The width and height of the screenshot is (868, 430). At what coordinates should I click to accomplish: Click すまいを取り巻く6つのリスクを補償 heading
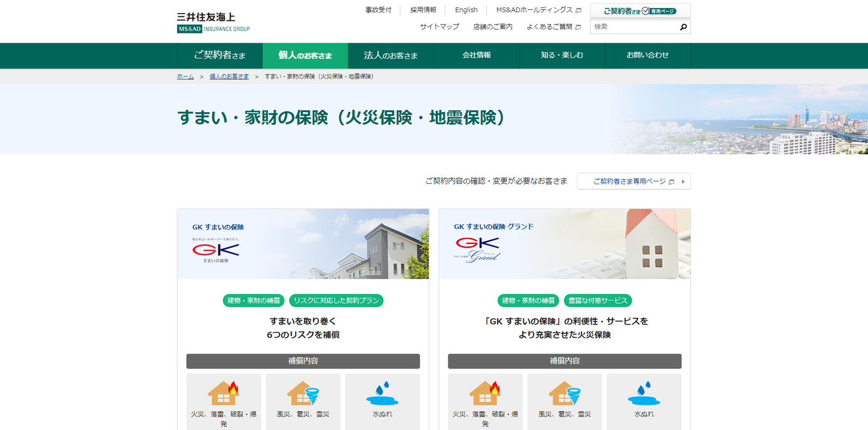tap(303, 328)
